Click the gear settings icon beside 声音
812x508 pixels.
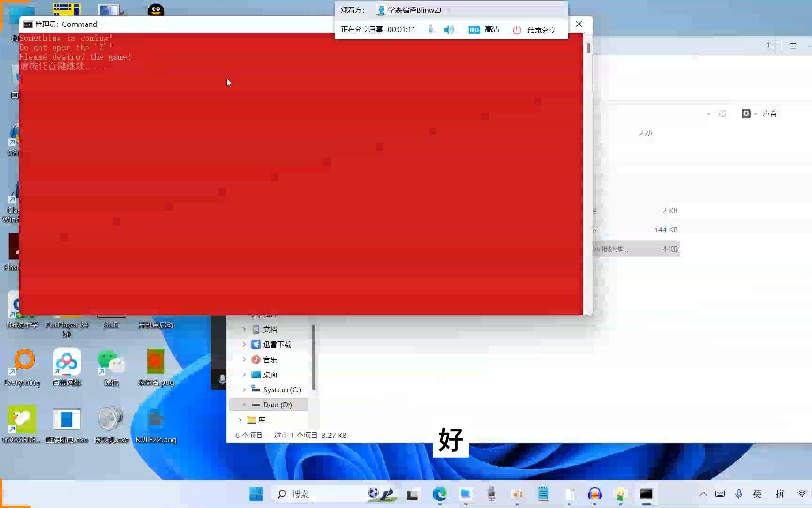746,113
